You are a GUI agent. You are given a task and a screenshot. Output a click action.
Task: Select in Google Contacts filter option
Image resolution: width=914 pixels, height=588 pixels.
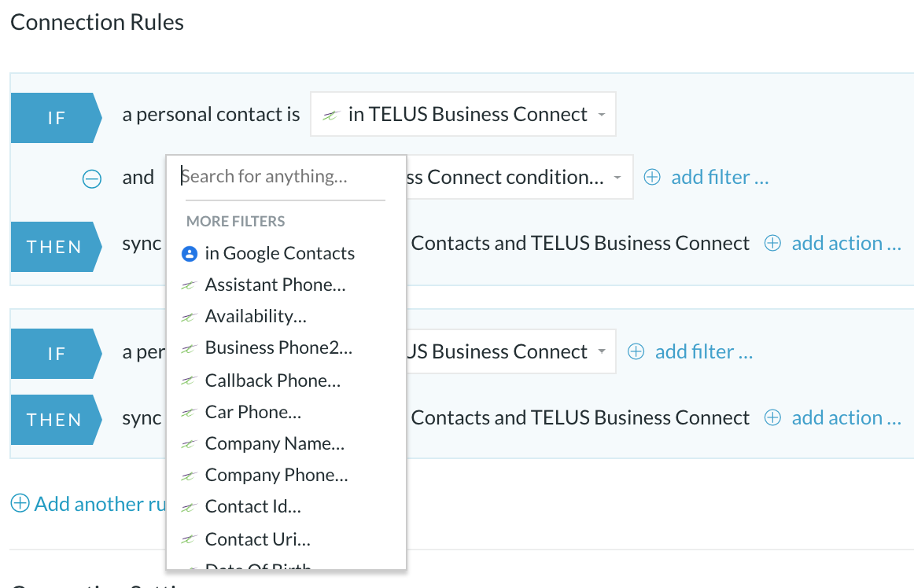pos(280,253)
